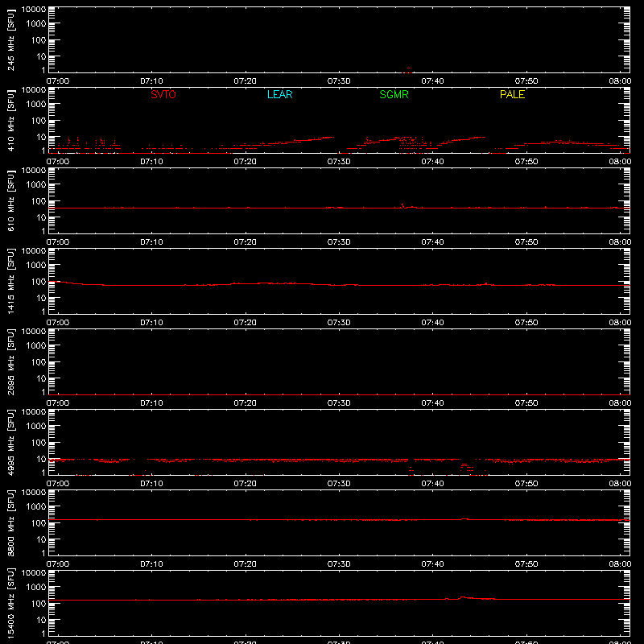Select the 2695 MHz [SFU] axis title
The width and height of the screenshot is (644, 644).
pyautogui.click(x=10, y=361)
